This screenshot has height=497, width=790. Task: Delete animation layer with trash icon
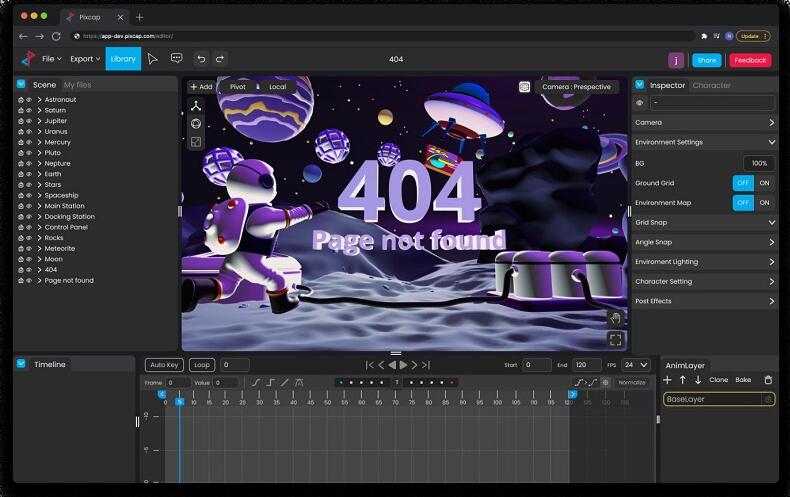pyautogui.click(x=767, y=380)
